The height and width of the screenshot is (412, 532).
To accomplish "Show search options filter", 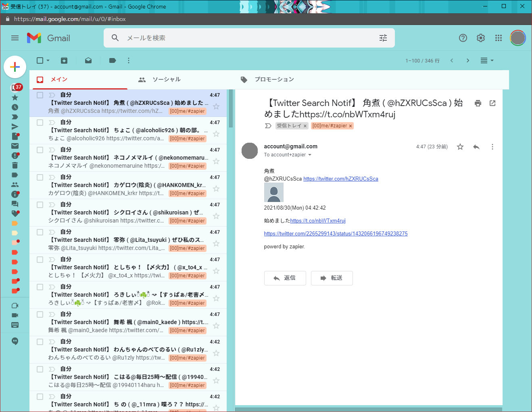I will coord(383,38).
